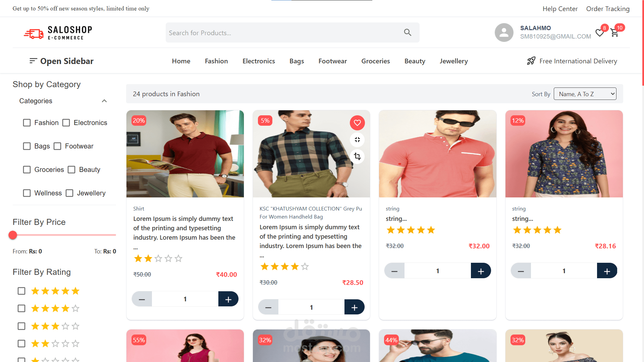Click the price filter slider handle
Image resolution: width=644 pixels, height=362 pixels.
[x=13, y=235]
